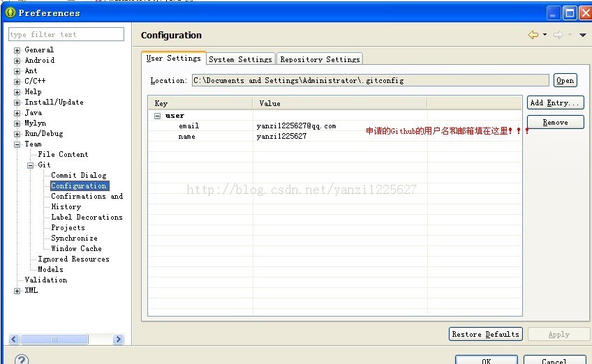Select the email row in key table
The width and height of the screenshot is (592, 364).
click(335, 126)
